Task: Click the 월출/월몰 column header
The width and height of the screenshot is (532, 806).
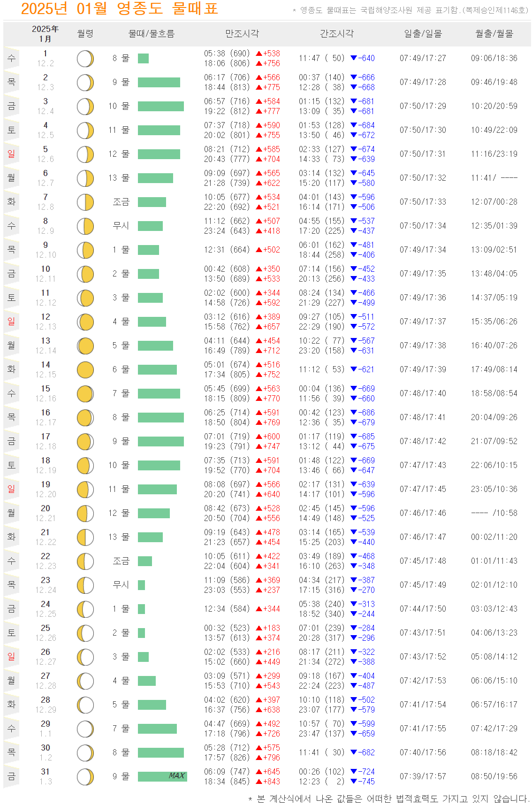Action: pyautogui.click(x=494, y=33)
